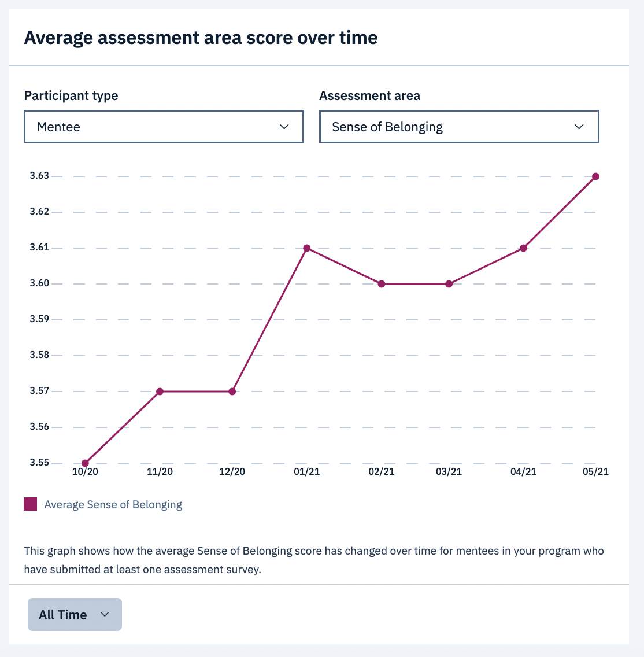Click the Average Sense of Belonging legend swatch
Viewport: 644px width, 657px height.
click(31, 504)
